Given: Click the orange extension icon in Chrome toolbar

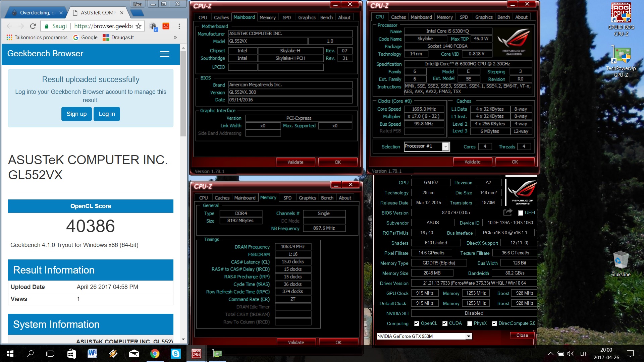Looking at the screenshot, I should [166, 26].
